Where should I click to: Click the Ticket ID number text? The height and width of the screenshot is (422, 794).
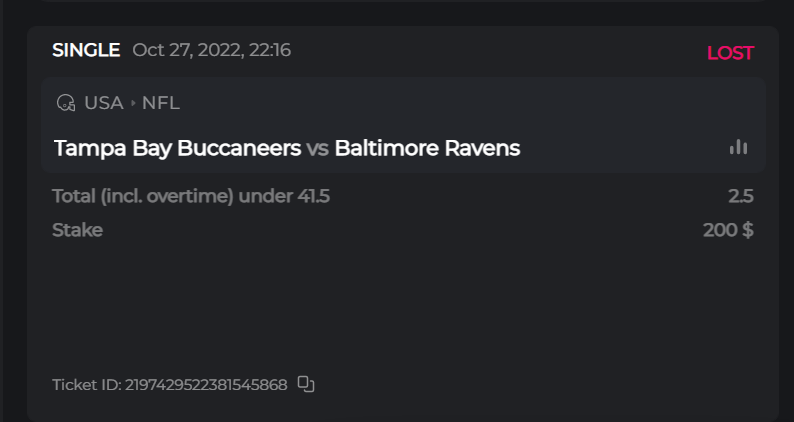coord(206,385)
